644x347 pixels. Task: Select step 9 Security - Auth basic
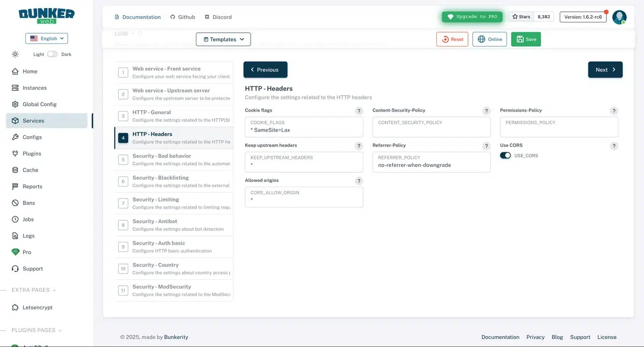click(x=174, y=247)
